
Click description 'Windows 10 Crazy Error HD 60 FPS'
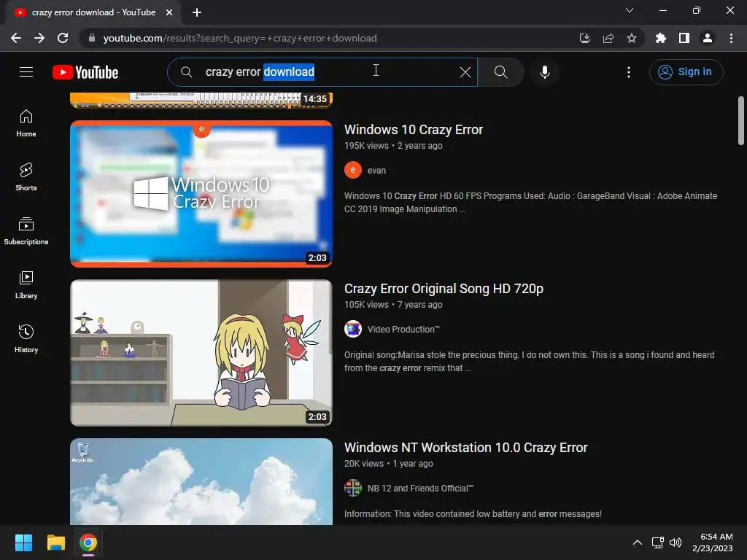tap(531, 203)
